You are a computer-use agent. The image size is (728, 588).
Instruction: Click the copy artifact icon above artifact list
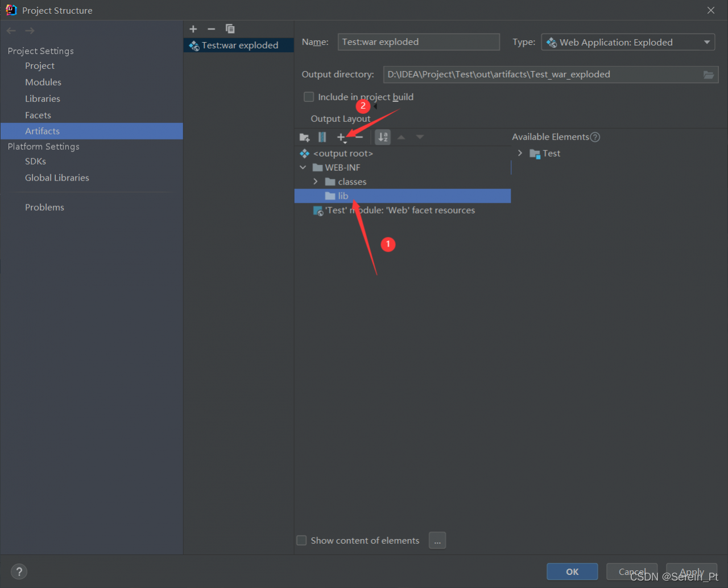(230, 29)
